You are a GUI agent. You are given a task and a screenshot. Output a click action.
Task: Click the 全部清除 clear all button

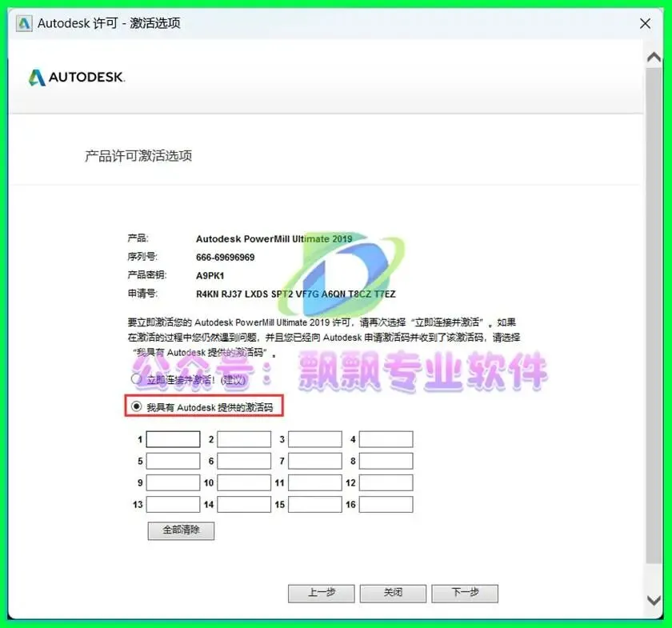pos(181,530)
